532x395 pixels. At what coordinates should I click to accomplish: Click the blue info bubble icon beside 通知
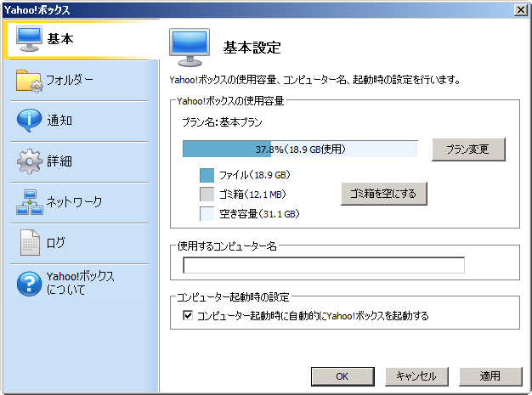point(29,121)
